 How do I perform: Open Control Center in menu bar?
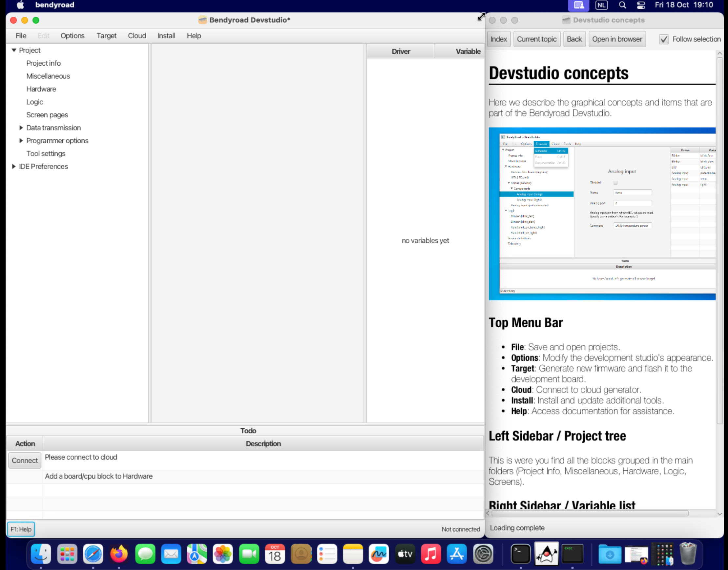(641, 5)
